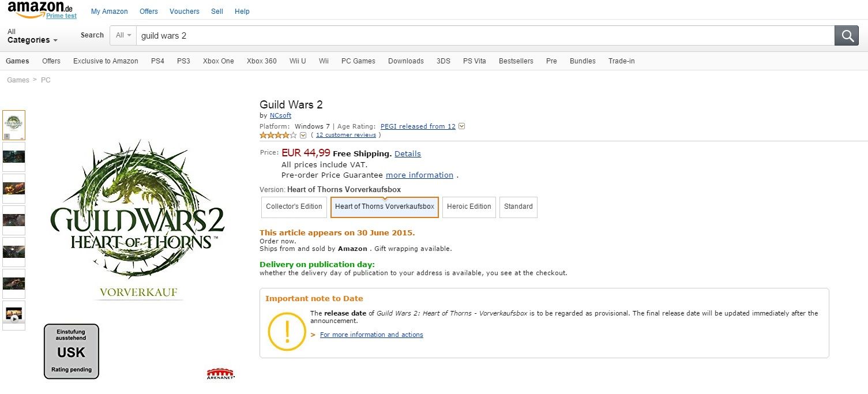The width and height of the screenshot is (868, 394).
Task: Select the first Guild Wars logo thumbnail
Action: click(14, 125)
